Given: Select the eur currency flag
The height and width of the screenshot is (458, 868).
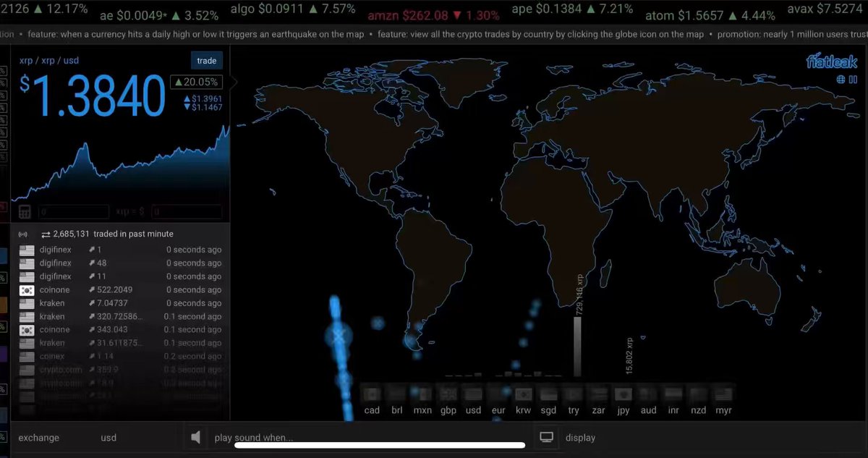Looking at the screenshot, I should [498, 395].
